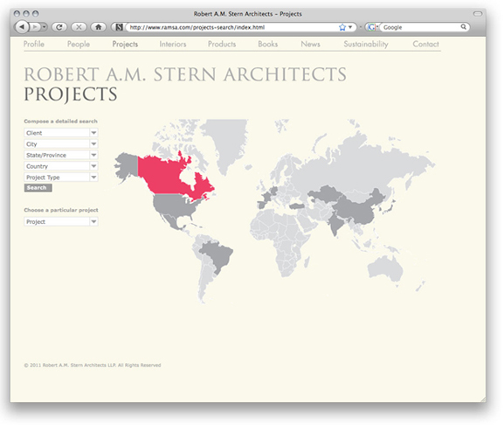504x425 pixels.
Task: Go to the Sustainability menu item
Action: (366, 44)
